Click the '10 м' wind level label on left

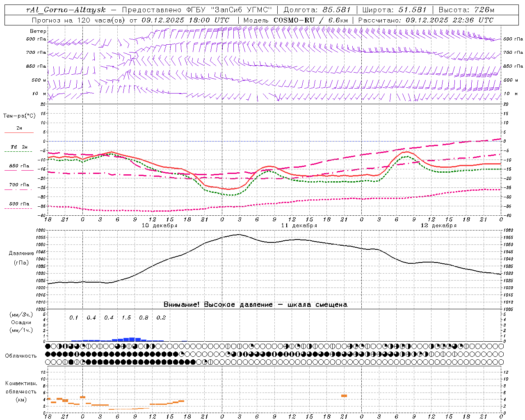(x=39, y=94)
